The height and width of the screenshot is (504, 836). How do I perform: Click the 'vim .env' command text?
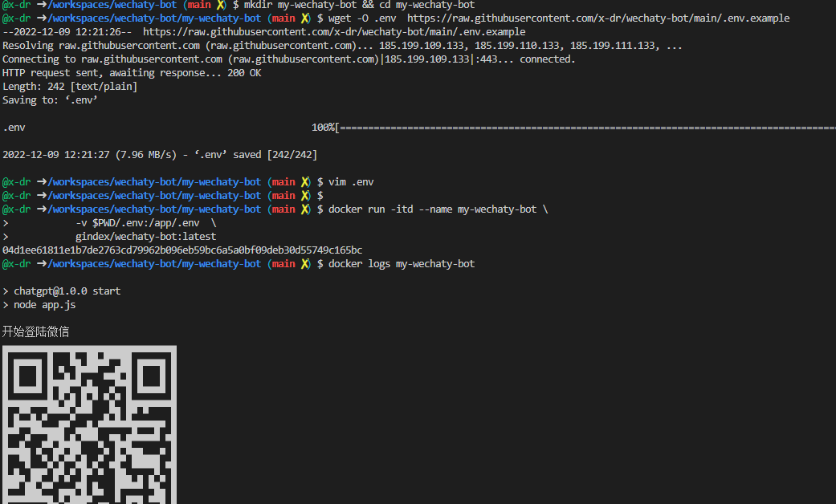pos(351,181)
